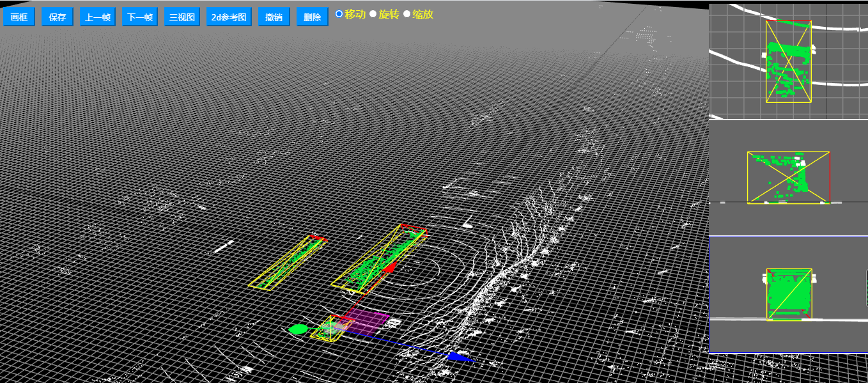Toggle the 三视图 three-view panel
The width and height of the screenshot is (868, 383).
[182, 17]
